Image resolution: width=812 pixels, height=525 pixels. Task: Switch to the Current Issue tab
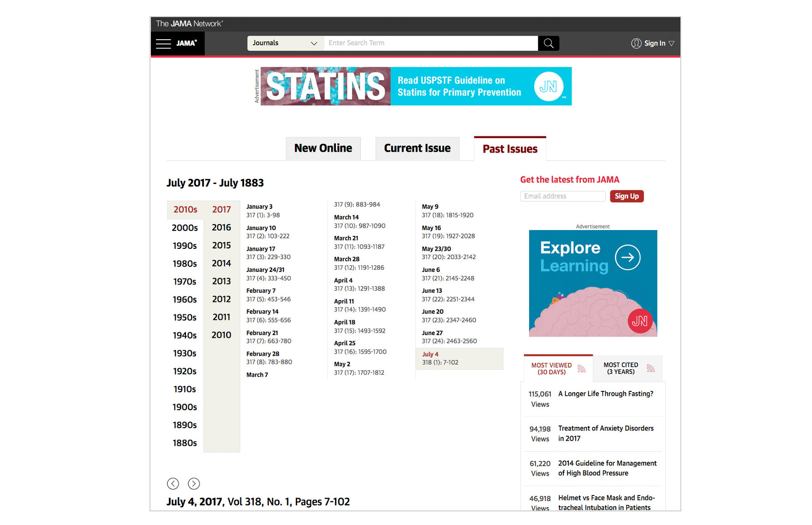(417, 148)
